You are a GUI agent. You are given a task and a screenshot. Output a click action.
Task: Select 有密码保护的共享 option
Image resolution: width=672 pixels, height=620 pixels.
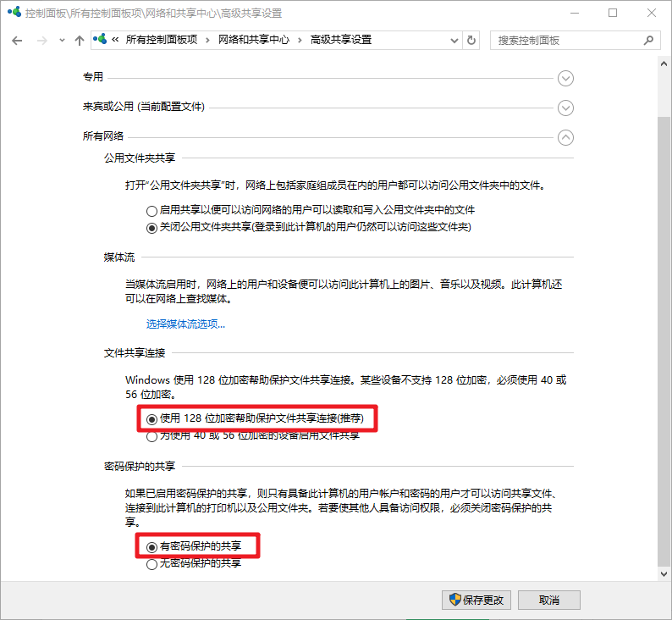point(194,546)
